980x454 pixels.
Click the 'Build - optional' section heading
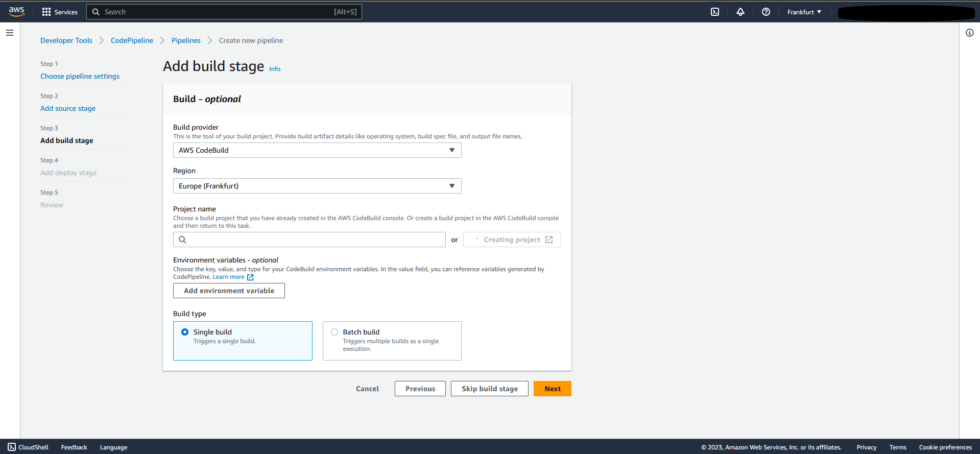coord(207,99)
